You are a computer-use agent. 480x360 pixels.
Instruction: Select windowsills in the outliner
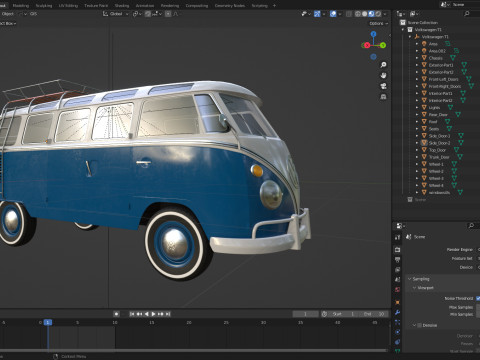(439, 192)
